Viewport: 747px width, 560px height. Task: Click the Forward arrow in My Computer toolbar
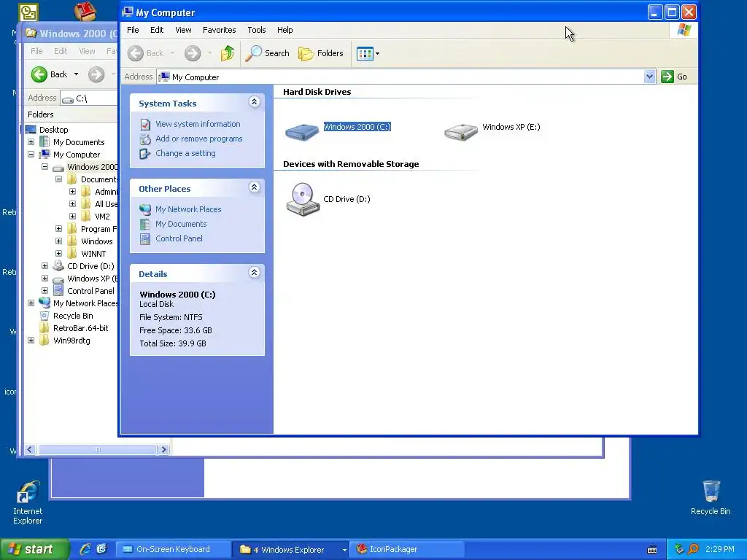193,53
